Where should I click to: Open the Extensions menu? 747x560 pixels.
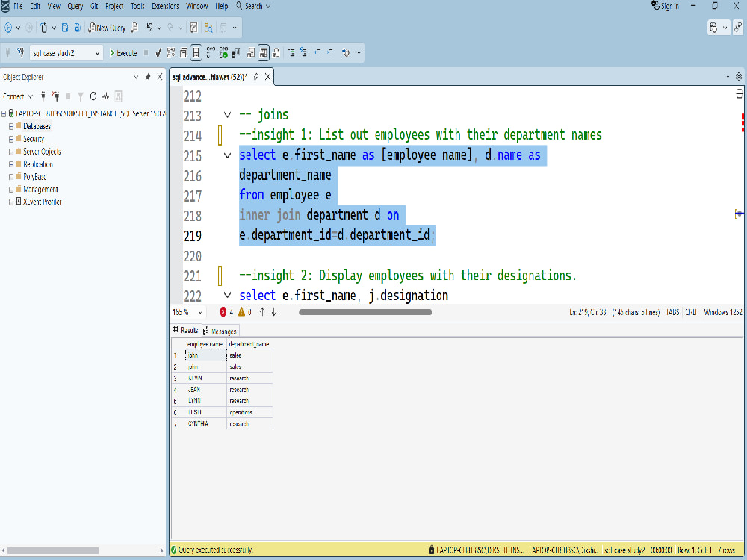[165, 6]
